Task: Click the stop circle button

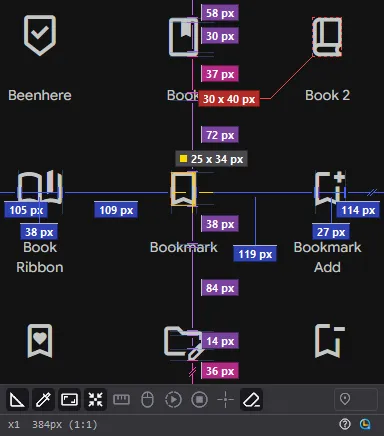Action: coord(199,399)
